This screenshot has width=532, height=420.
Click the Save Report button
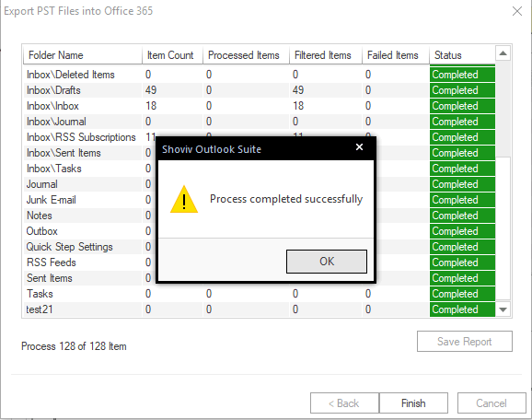click(x=465, y=341)
